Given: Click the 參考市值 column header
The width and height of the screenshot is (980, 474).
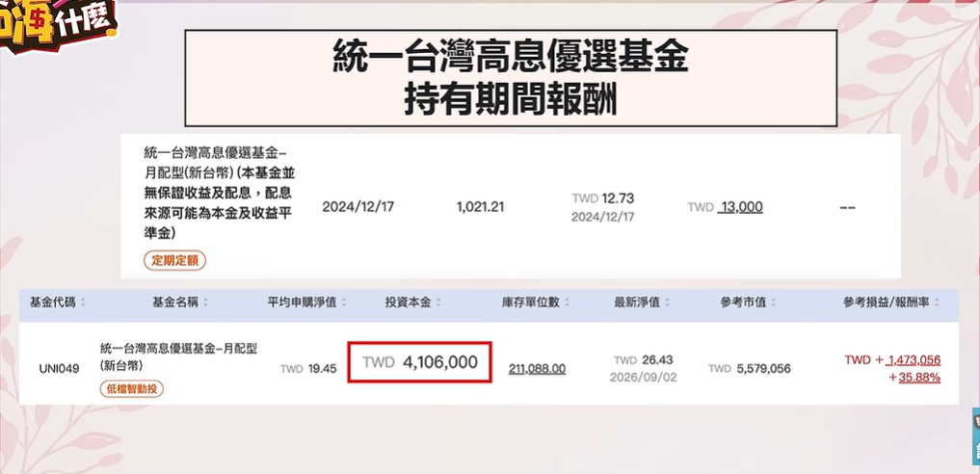Looking at the screenshot, I should point(743,303).
